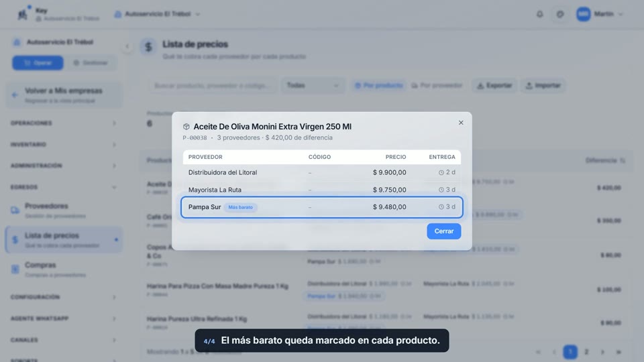Select Mayorista La Ruta row

click(321, 190)
